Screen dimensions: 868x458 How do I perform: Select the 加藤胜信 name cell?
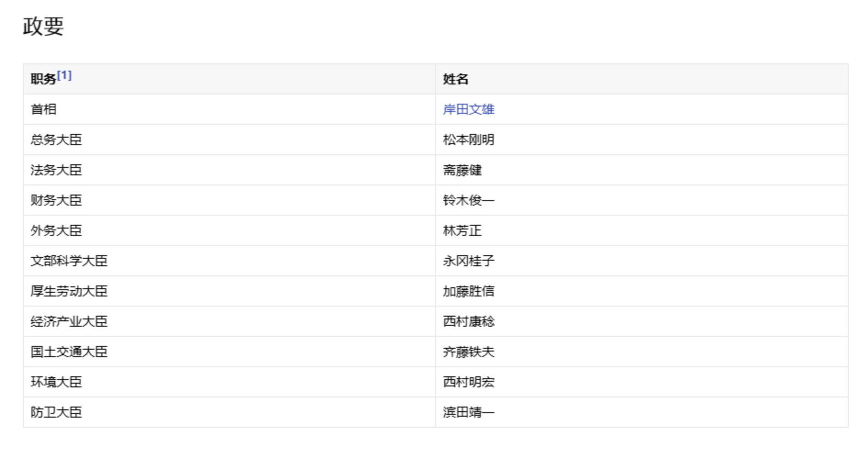642,291
